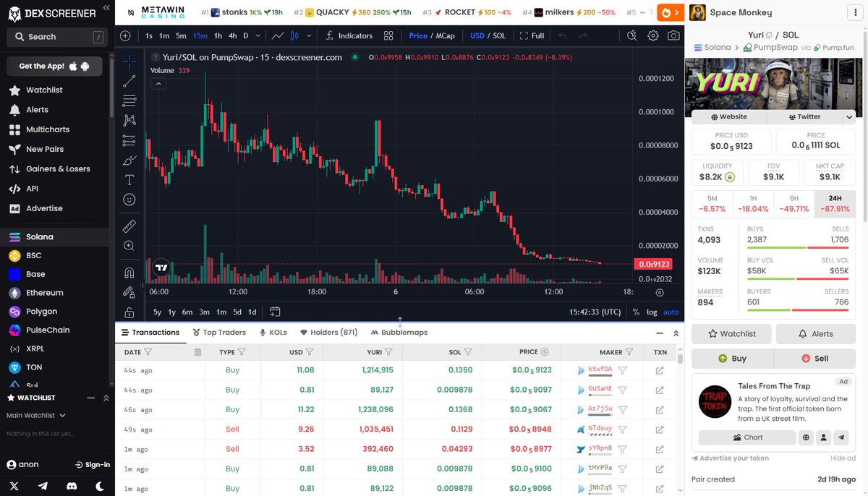868x496 pixels.
Task: Toggle percent scale on chart
Action: tap(636, 312)
